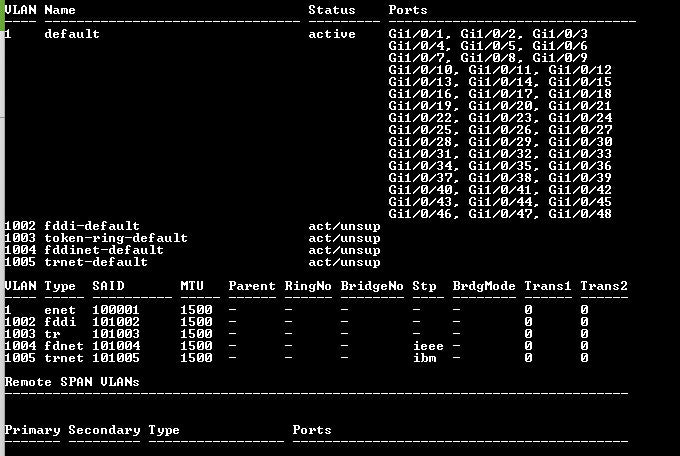Screen dimensions: 680x456
Task: Click the 'fdnet' type value
Action: (64, 346)
